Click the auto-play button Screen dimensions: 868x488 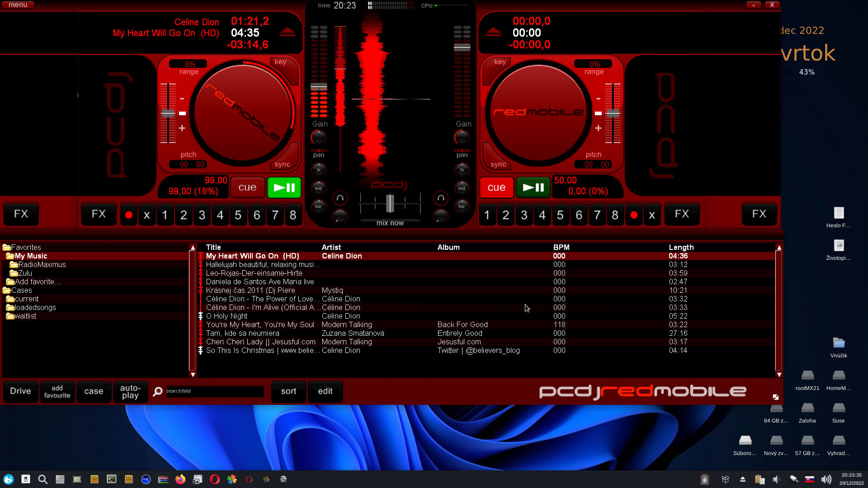(130, 391)
